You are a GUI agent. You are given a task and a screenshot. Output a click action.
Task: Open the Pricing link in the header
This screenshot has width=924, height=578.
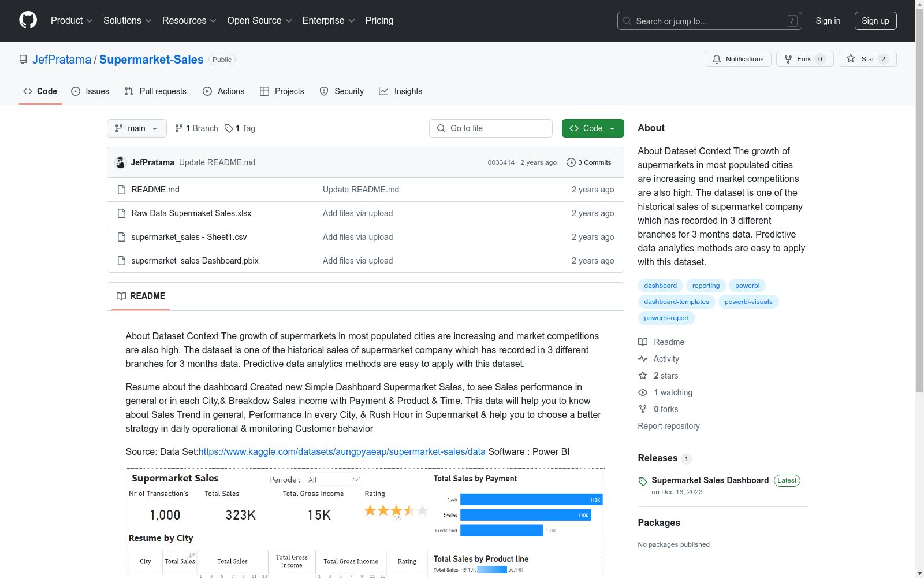[x=379, y=21]
